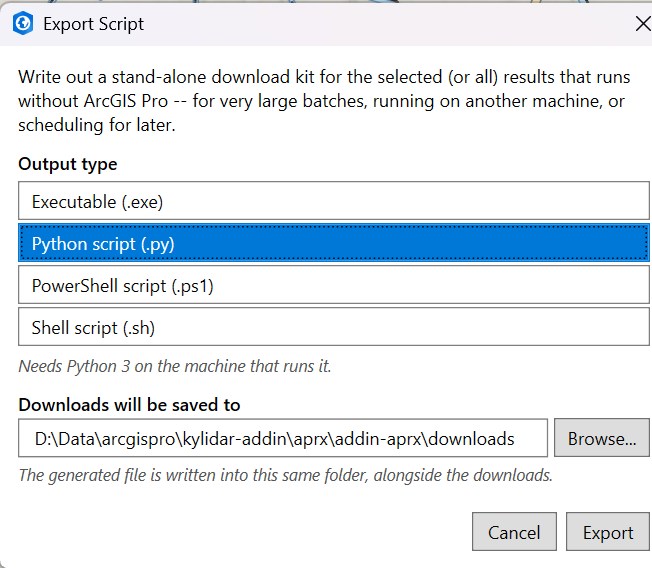Close the Export Script dialog window
652x568 pixels.
(x=643, y=24)
